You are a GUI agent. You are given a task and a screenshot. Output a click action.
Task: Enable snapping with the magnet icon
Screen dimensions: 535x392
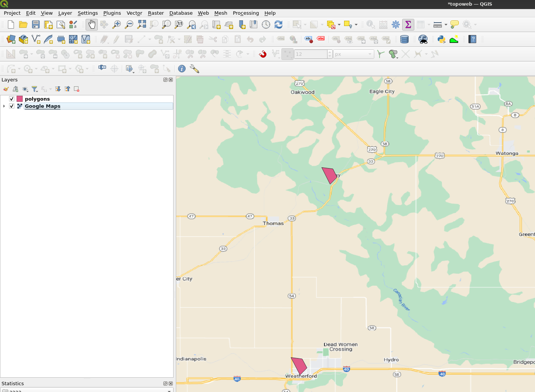[x=263, y=54]
